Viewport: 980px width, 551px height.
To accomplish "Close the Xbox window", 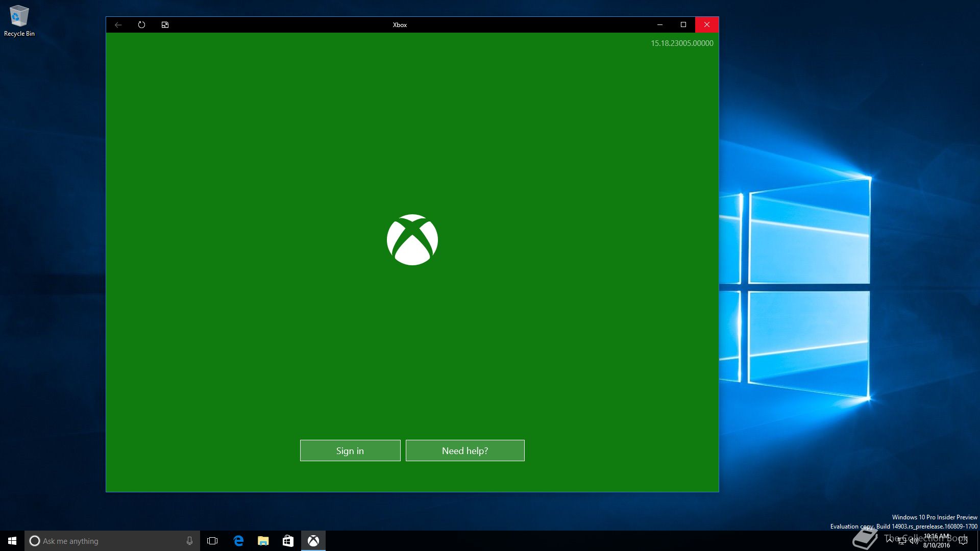I will 707,24.
